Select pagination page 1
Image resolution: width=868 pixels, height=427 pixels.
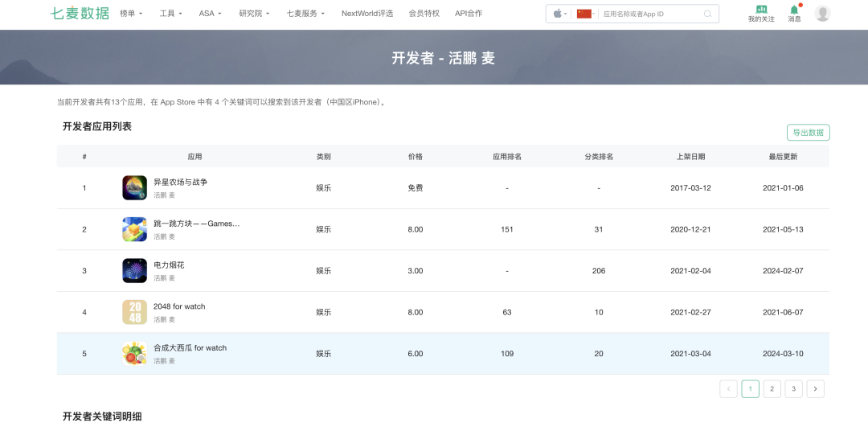pos(750,388)
